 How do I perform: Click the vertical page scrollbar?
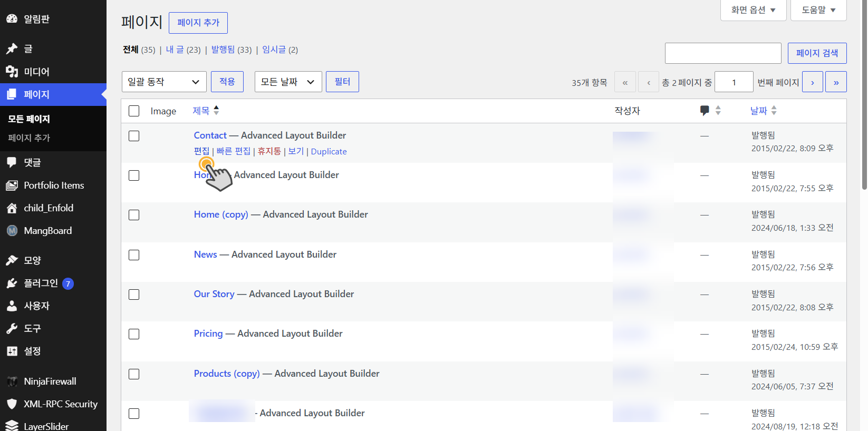tap(864, 95)
